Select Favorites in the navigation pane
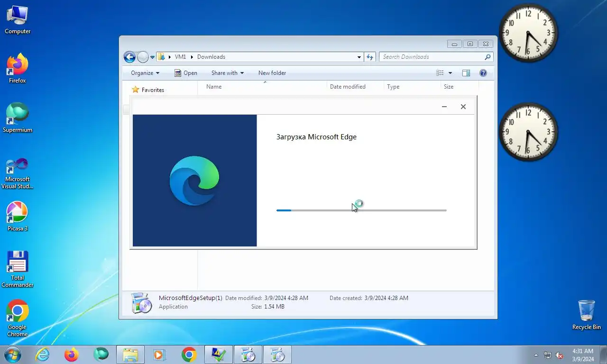 pos(148,90)
